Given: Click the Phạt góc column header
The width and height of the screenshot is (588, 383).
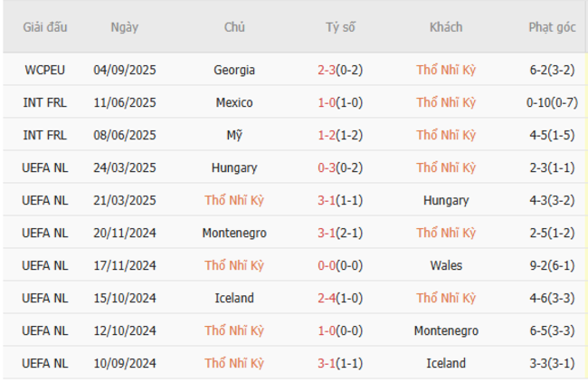Looking at the screenshot, I should (x=552, y=27).
